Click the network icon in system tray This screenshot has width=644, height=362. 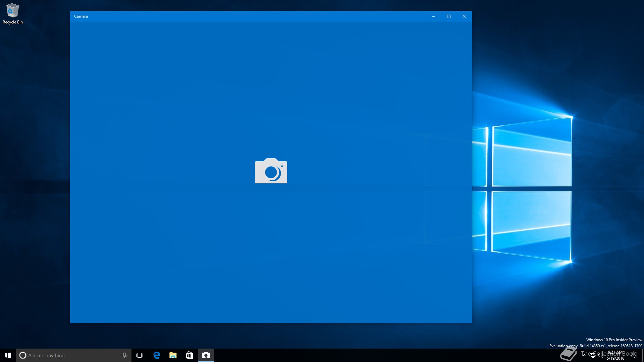pos(593,355)
